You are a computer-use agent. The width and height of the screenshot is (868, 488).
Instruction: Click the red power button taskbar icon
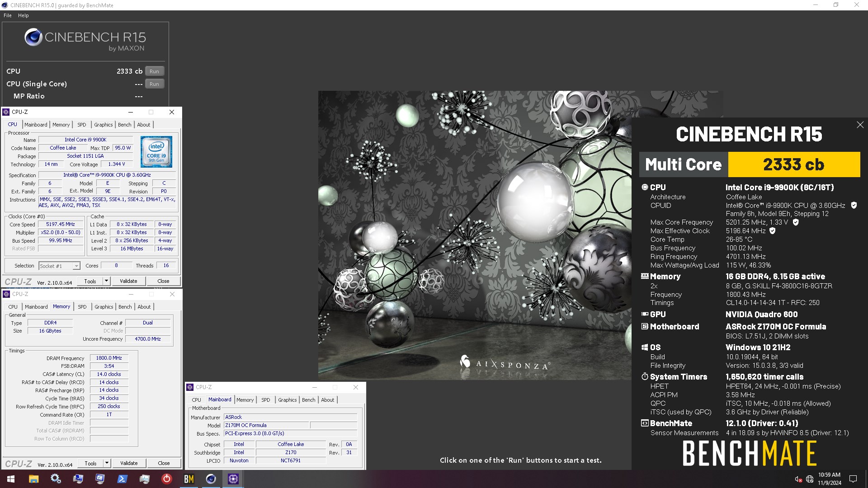[x=166, y=479]
